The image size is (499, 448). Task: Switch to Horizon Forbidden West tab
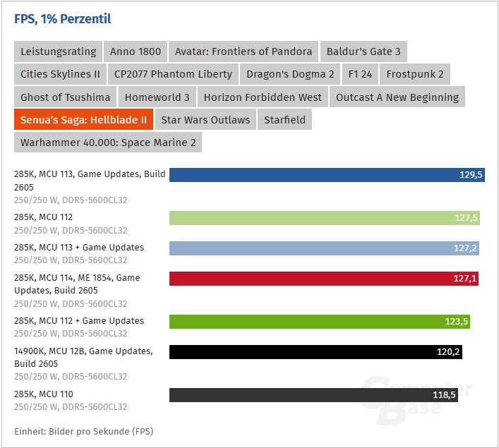(x=263, y=97)
